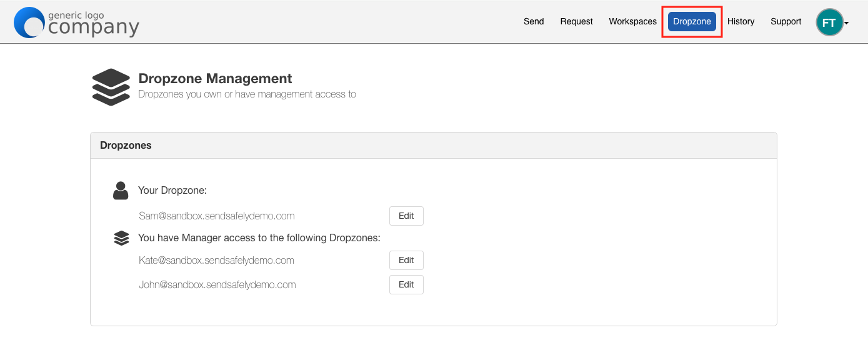868x360 pixels.
Task: Click the FT user avatar
Action: point(829,22)
